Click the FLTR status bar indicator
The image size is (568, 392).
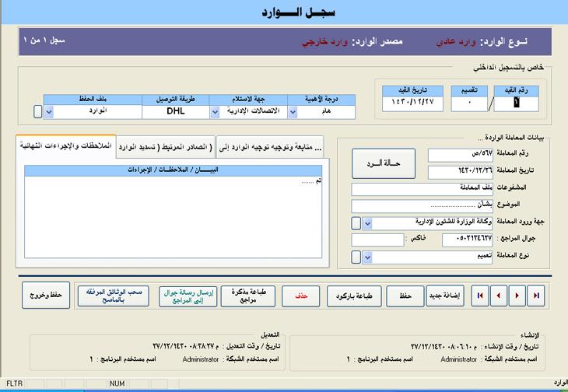tap(14, 383)
